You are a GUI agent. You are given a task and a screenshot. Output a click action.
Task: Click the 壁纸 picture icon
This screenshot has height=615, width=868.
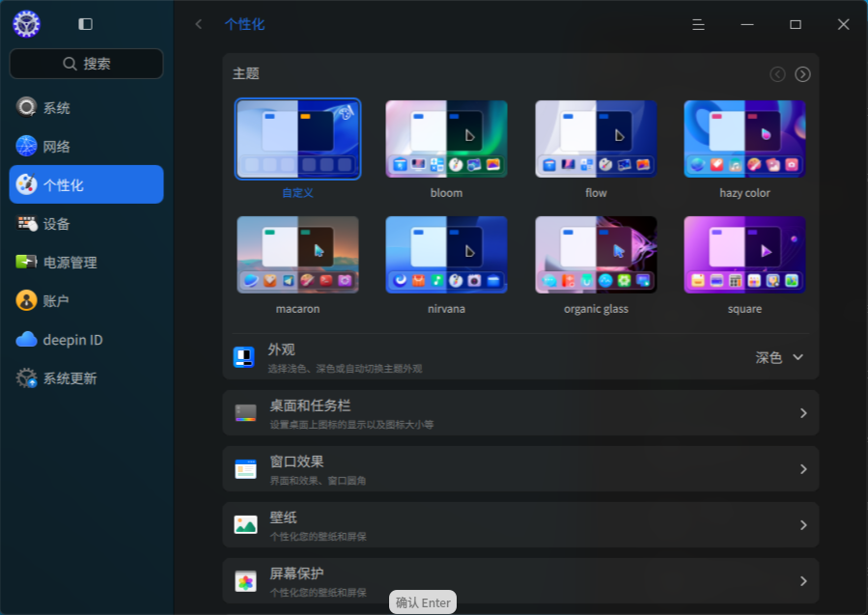pos(246,525)
